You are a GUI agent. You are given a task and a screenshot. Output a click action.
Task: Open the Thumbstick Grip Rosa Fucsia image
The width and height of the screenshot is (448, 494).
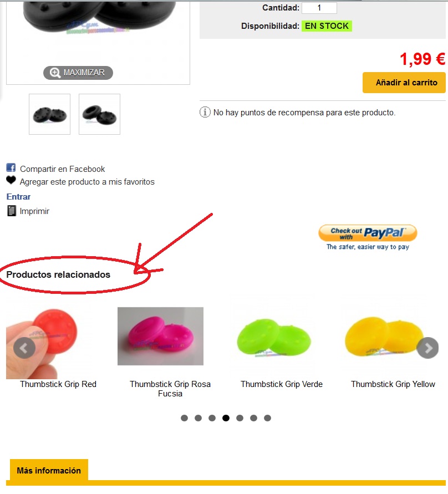click(160, 336)
